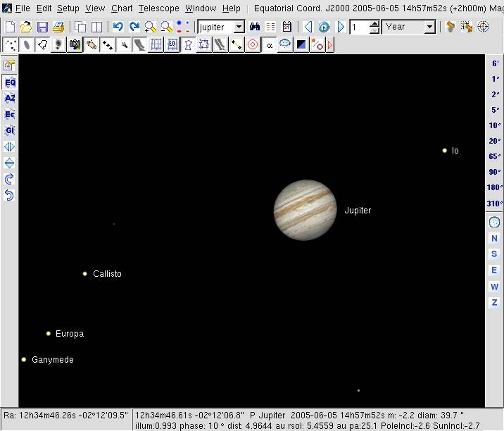Click the time step number field
Image resolution: width=504 pixels, height=431 pixels.
coord(360,27)
